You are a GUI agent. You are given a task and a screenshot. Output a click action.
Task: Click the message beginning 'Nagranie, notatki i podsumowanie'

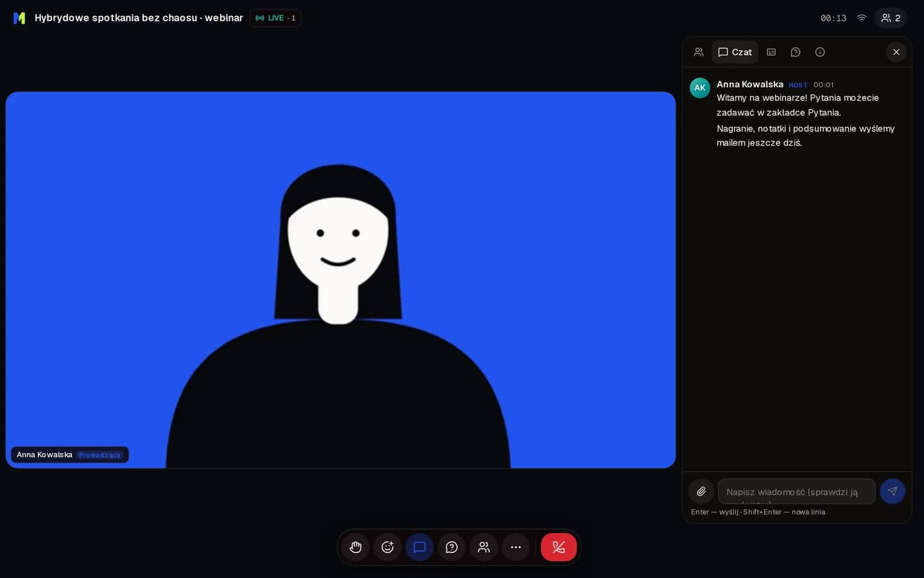[x=805, y=136]
